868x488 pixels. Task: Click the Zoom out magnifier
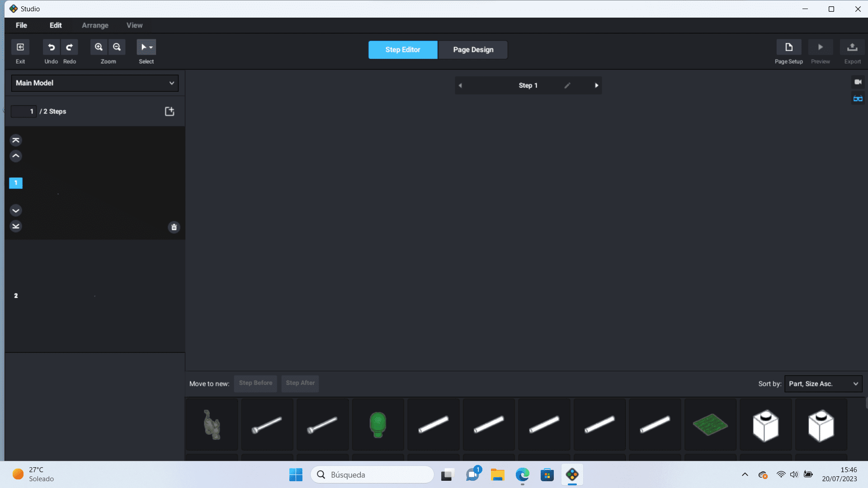[117, 47]
